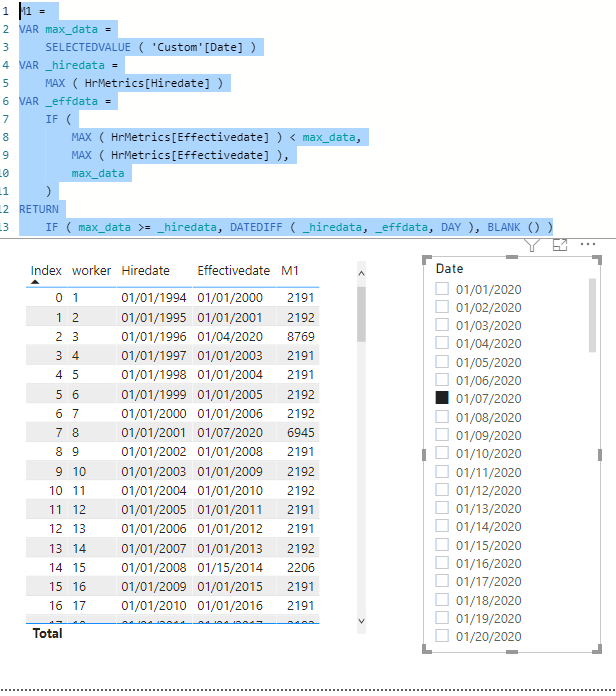Click BLANK () in the formula

[x=513, y=227]
